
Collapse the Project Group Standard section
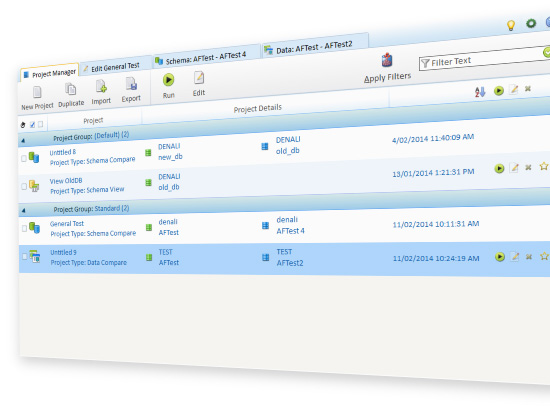point(24,211)
